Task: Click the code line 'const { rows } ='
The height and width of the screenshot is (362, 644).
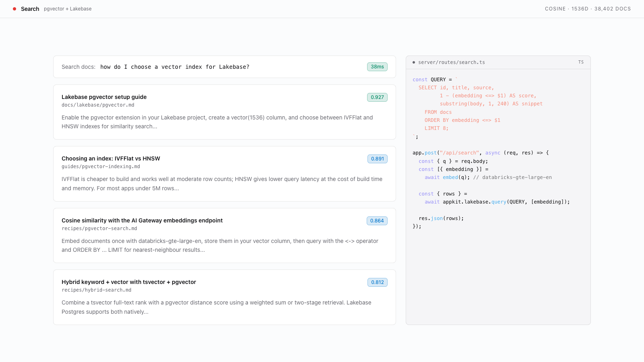Action: pyautogui.click(x=443, y=194)
